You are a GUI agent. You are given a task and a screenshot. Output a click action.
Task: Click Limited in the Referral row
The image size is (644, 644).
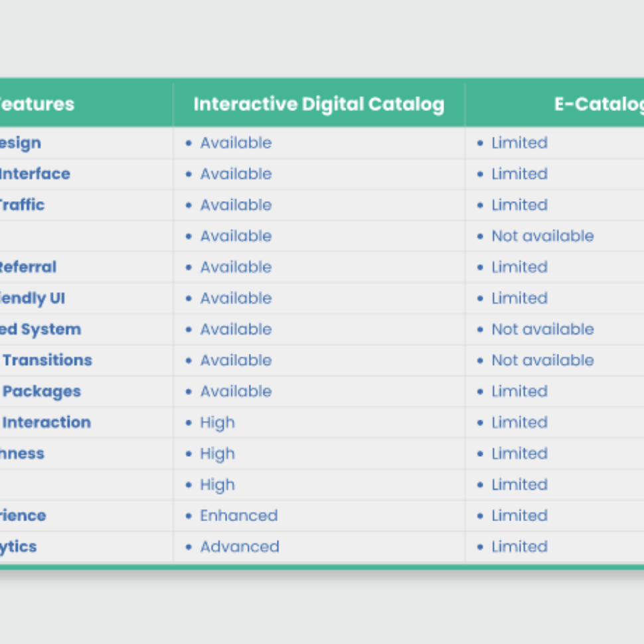tap(519, 268)
